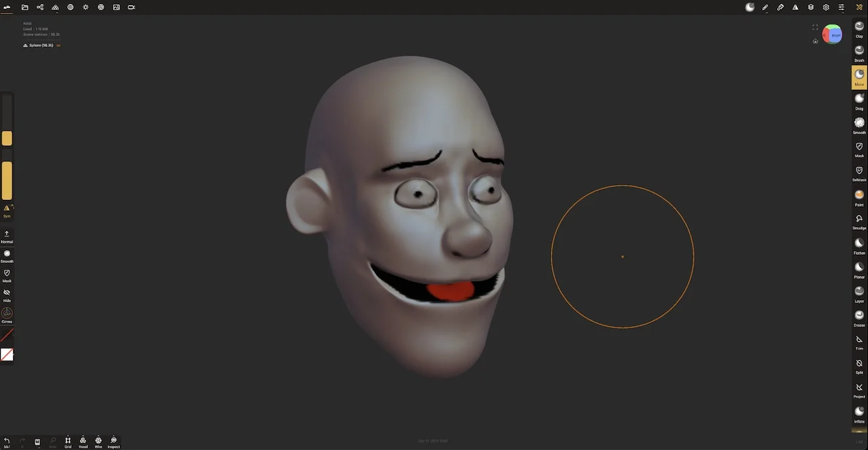Choose the Paint tool
Screen dimensions: 868x450
859,198
